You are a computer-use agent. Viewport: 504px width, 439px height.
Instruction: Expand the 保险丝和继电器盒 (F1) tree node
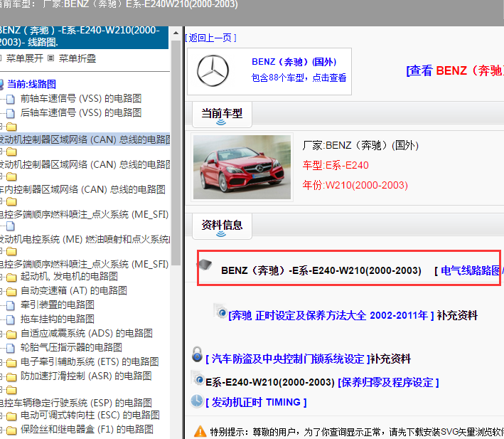[x=1, y=430]
